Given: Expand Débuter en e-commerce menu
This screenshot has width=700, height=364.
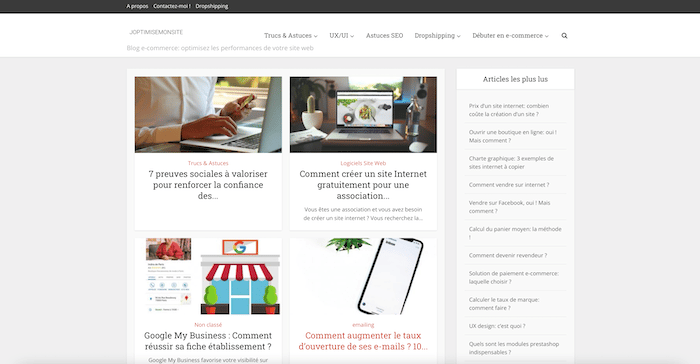Looking at the screenshot, I should coord(510,36).
